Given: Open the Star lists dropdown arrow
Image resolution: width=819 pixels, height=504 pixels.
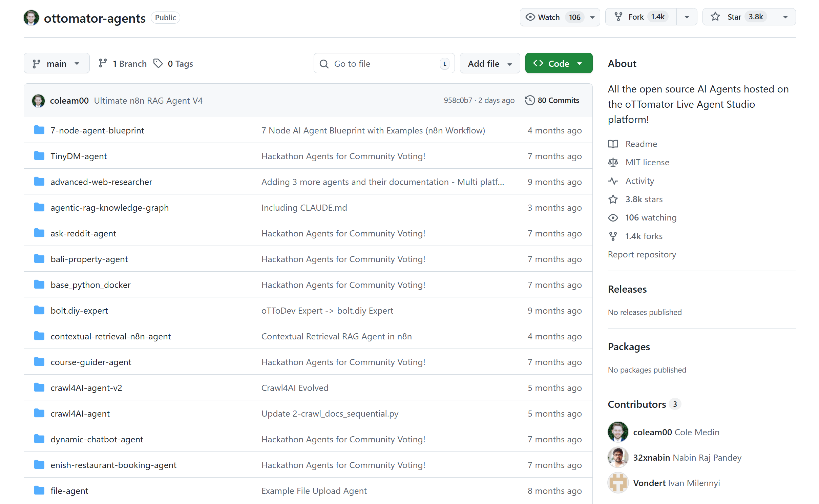Looking at the screenshot, I should coord(785,17).
